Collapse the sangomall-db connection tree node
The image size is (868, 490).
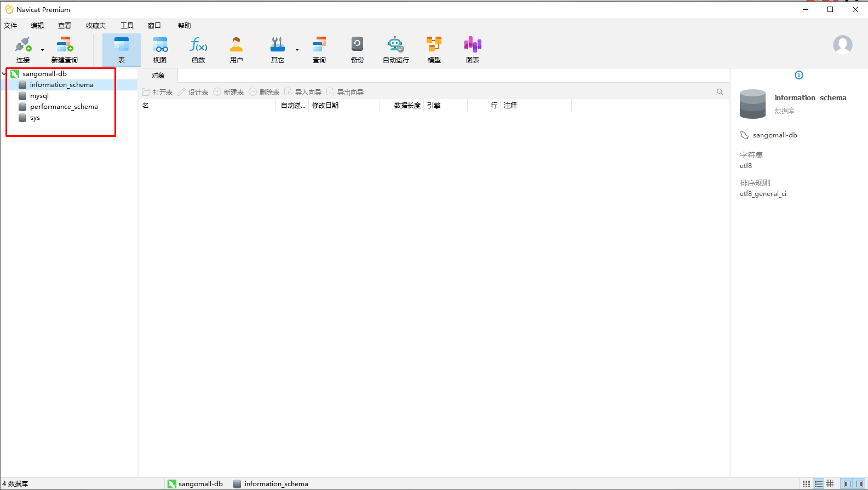point(4,74)
